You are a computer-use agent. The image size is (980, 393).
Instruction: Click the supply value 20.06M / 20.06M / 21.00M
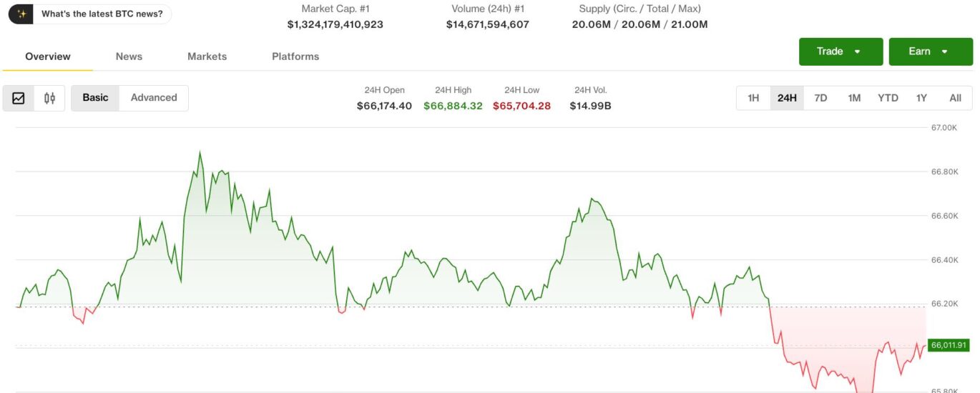pos(640,24)
